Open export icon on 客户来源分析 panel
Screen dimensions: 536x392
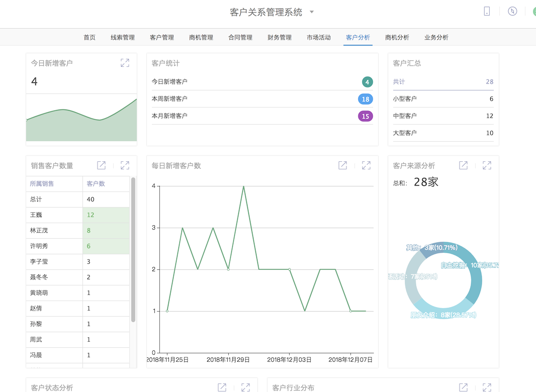(x=463, y=165)
